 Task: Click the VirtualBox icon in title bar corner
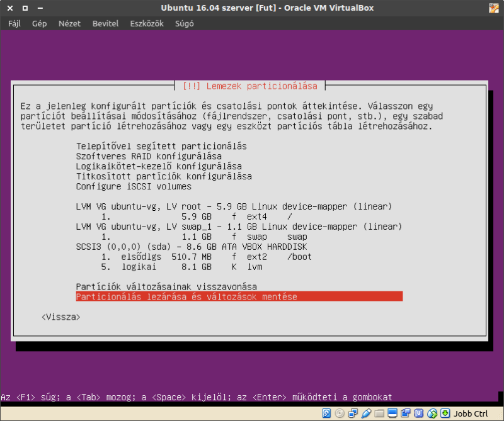point(494,8)
